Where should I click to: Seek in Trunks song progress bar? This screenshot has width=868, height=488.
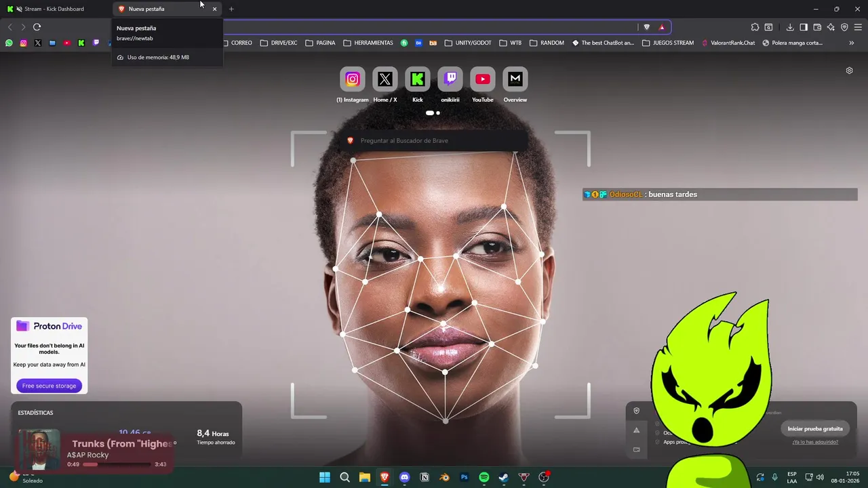(117, 464)
